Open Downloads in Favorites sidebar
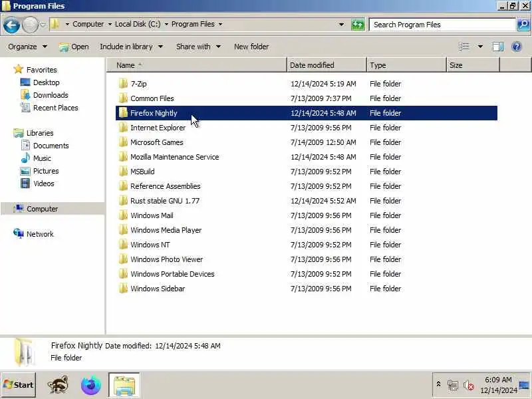This screenshot has height=399, width=532. point(51,95)
